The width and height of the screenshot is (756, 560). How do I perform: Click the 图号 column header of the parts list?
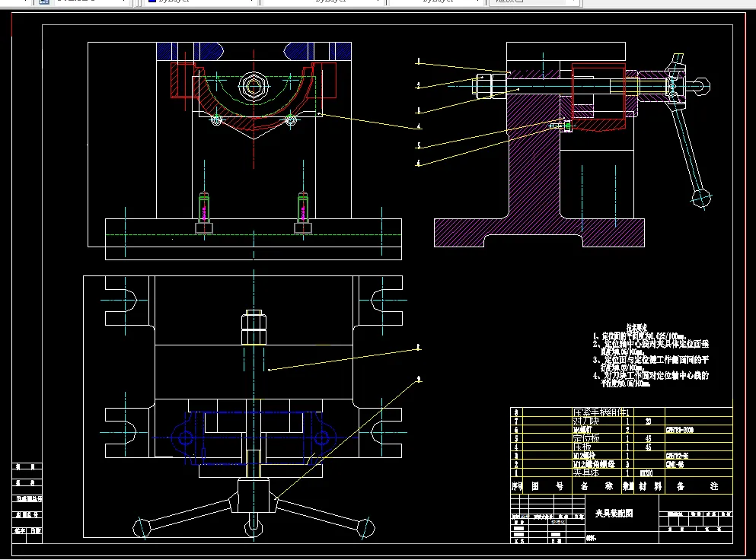tap(547, 486)
